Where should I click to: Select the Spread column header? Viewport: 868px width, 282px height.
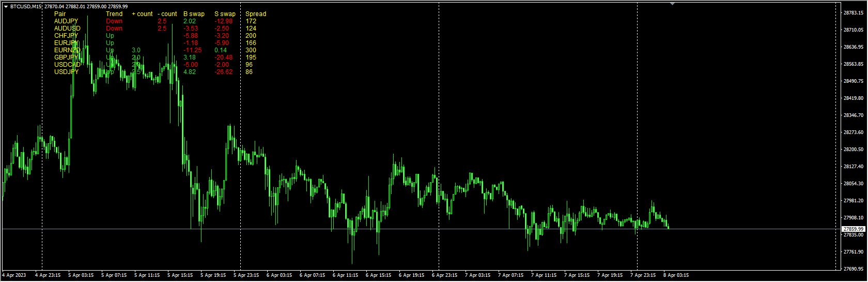point(256,14)
